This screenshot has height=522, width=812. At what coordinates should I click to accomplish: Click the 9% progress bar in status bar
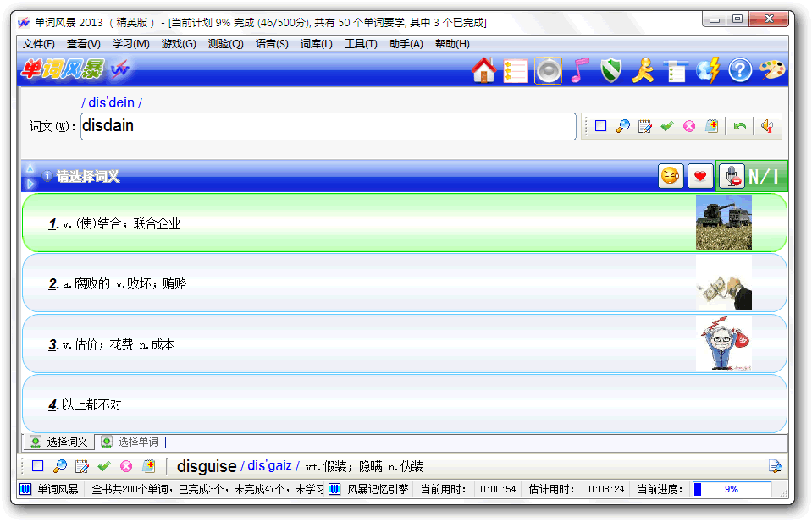(x=732, y=489)
